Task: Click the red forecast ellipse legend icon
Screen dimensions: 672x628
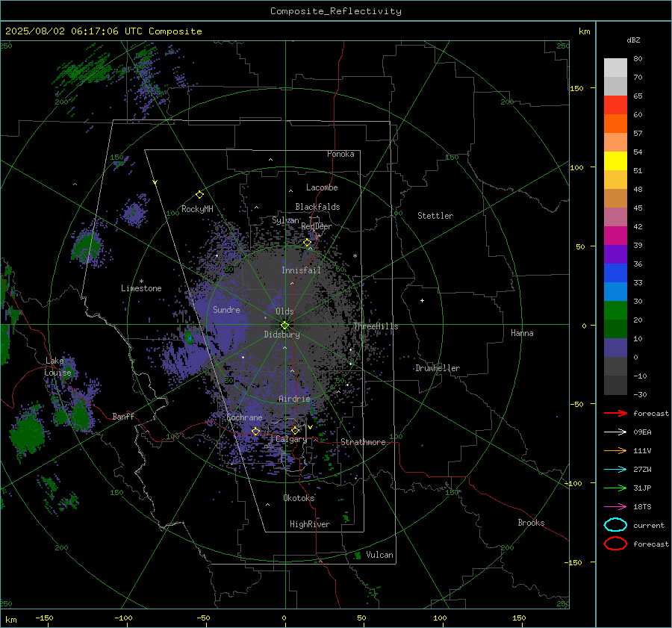Action: coord(615,544)
